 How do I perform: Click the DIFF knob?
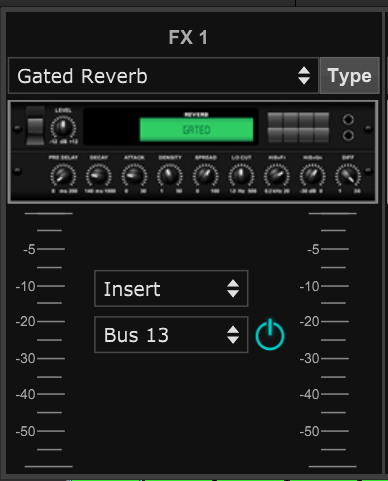(348, 176)
